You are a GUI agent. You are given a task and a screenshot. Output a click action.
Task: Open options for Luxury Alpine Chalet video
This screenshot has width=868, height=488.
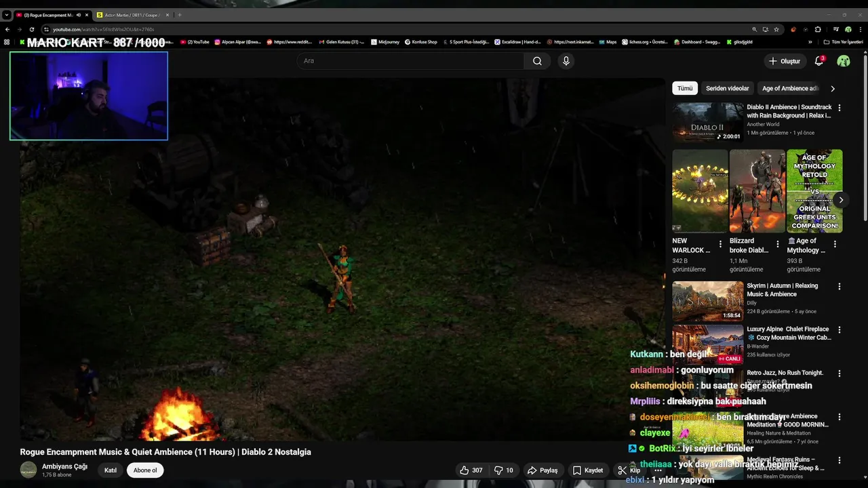[x=840, y=330]
